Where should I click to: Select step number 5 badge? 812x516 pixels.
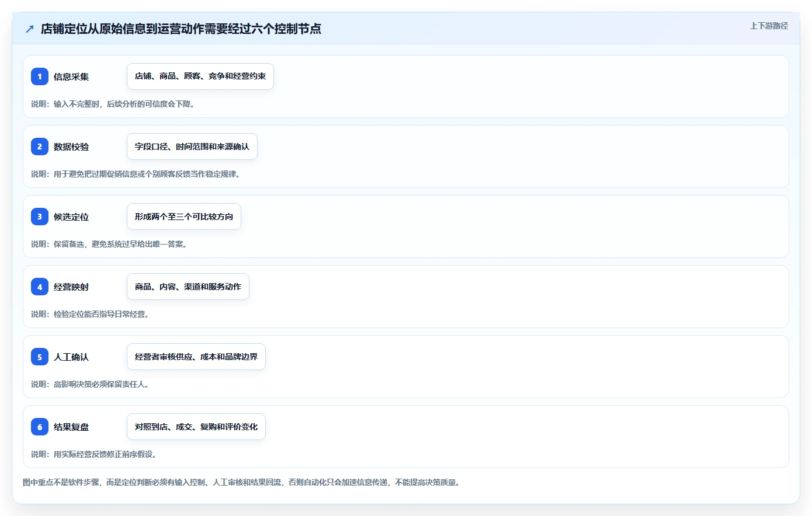tap(40, 357)
